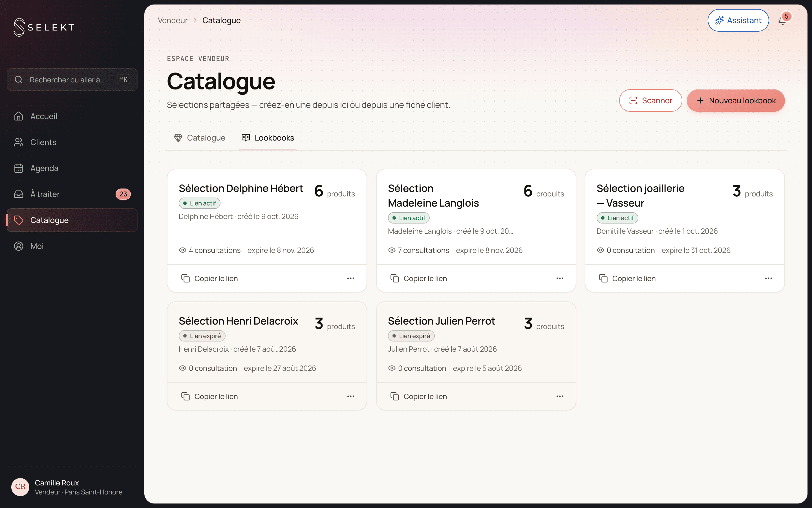Copy link icon on Henri Delacroix card
The width and height of the screenshot is (812, 508).
coord(186,396)
